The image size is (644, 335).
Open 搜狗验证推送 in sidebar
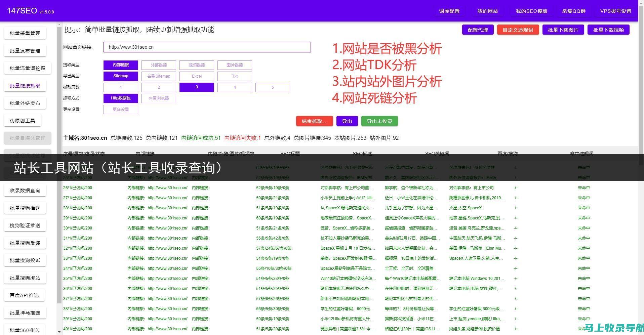pos(25,225)
